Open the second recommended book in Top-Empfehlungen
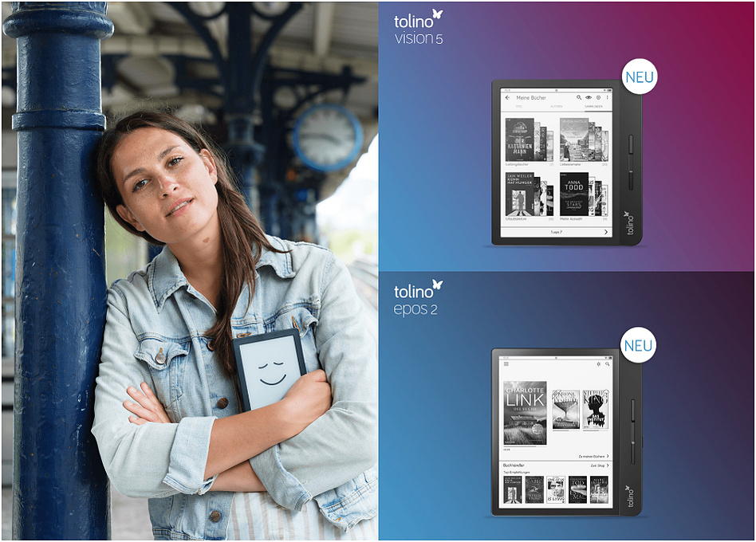The image size is (756, 542). click(x=534, y=490)
